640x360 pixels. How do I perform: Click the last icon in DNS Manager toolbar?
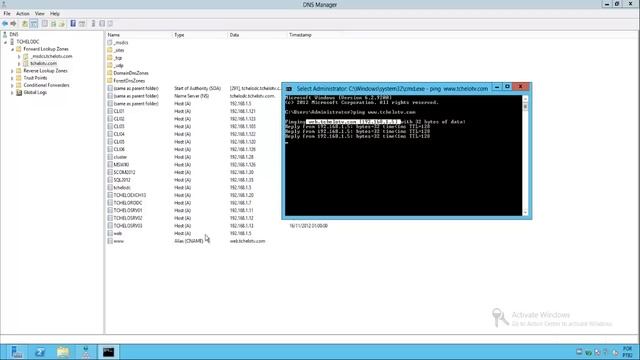coord(110,24)
